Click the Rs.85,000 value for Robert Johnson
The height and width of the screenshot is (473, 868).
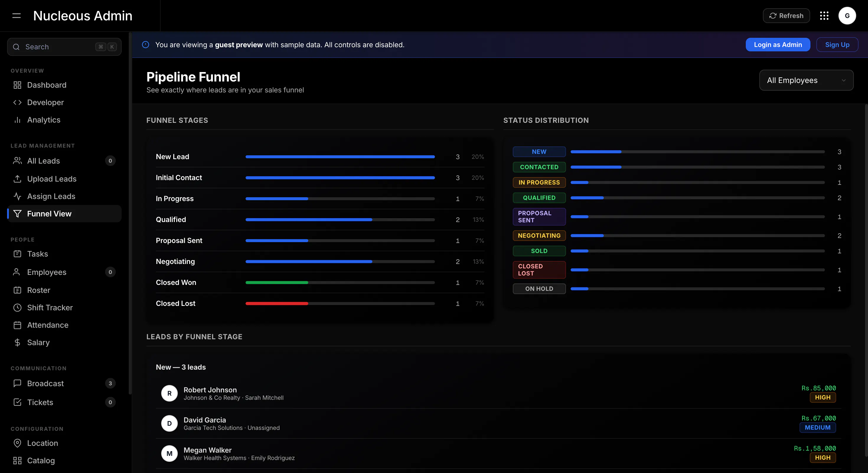(818, 388)
